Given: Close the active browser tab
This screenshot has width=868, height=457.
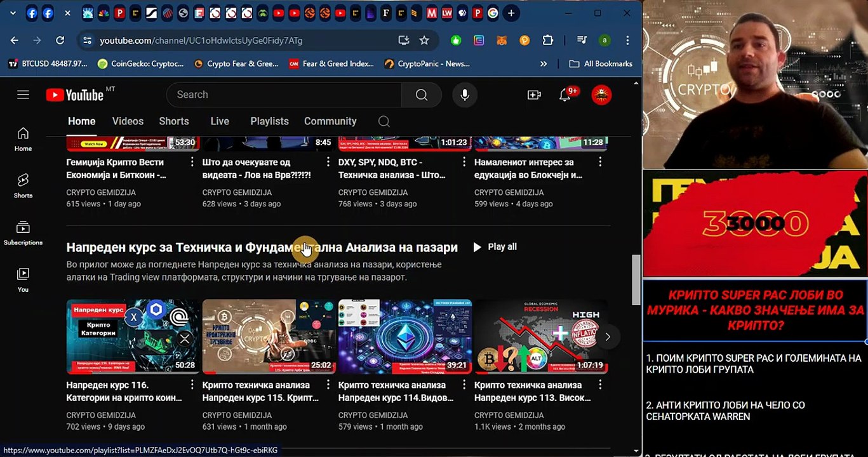Looking at the screenshot, I should pos(67,13).
